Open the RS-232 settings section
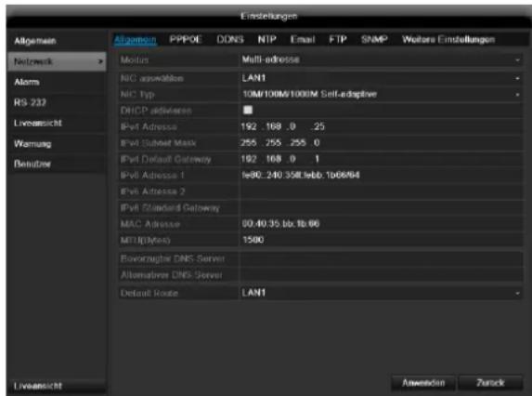Image resolution: width=532 pixels, height=396 pixels. (57, 102)
